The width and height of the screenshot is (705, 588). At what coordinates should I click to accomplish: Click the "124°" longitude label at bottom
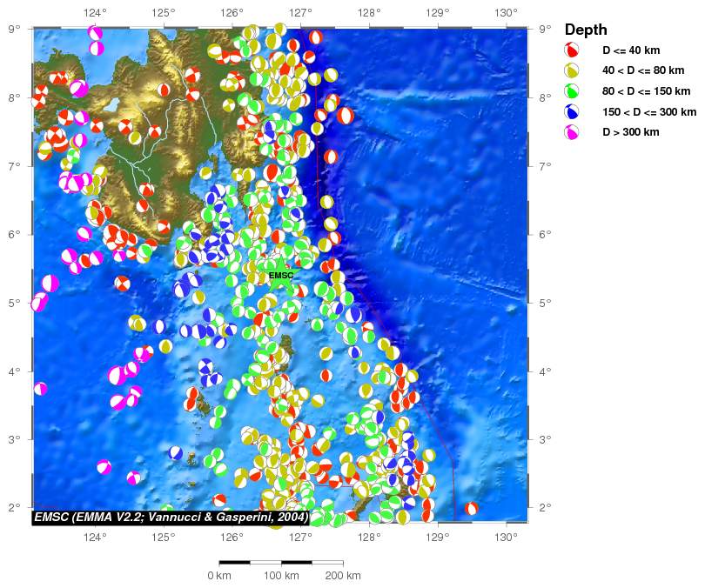tap(95, 535)
